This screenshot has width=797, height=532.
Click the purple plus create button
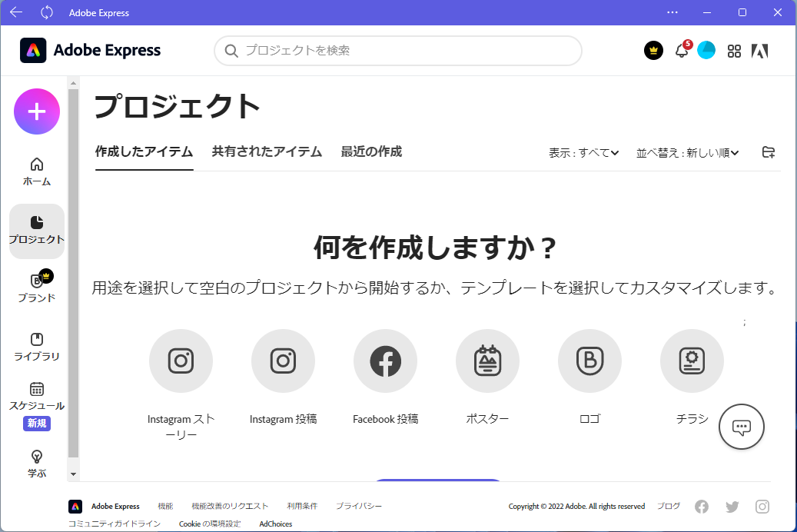pos(37,111)
